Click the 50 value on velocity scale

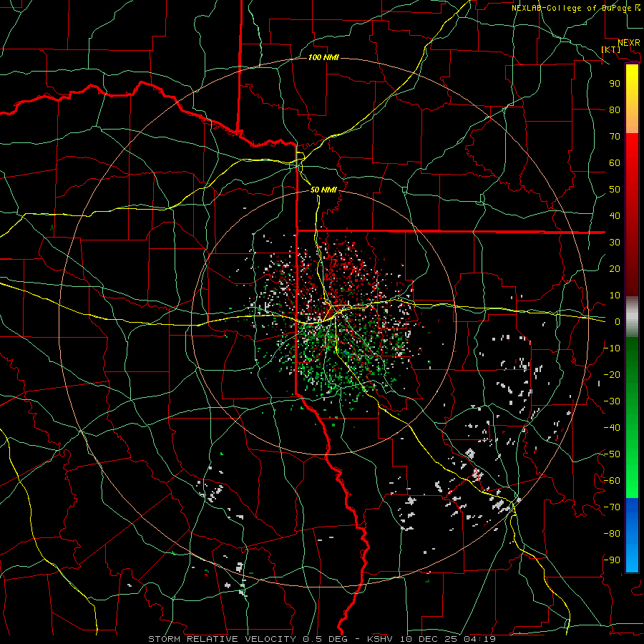pos(615,190)
